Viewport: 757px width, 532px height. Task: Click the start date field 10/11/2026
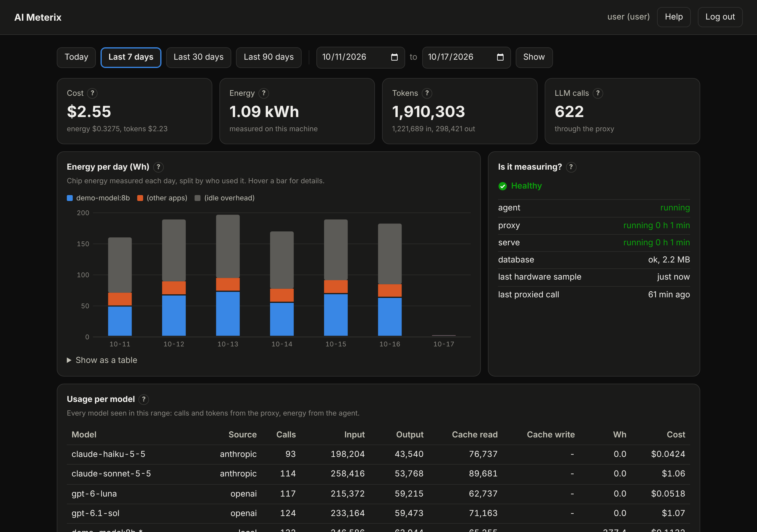[360, 57]
